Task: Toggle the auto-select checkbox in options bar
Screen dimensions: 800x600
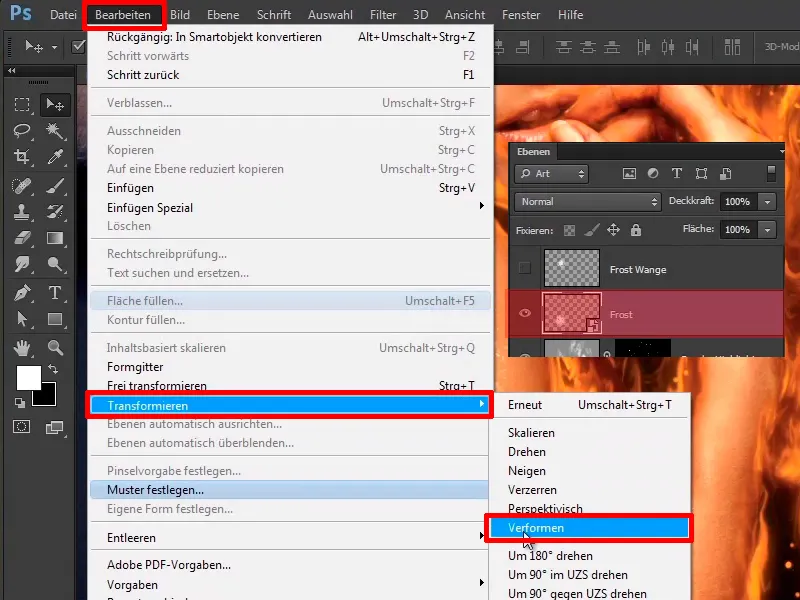Action: tap(79, 47)
